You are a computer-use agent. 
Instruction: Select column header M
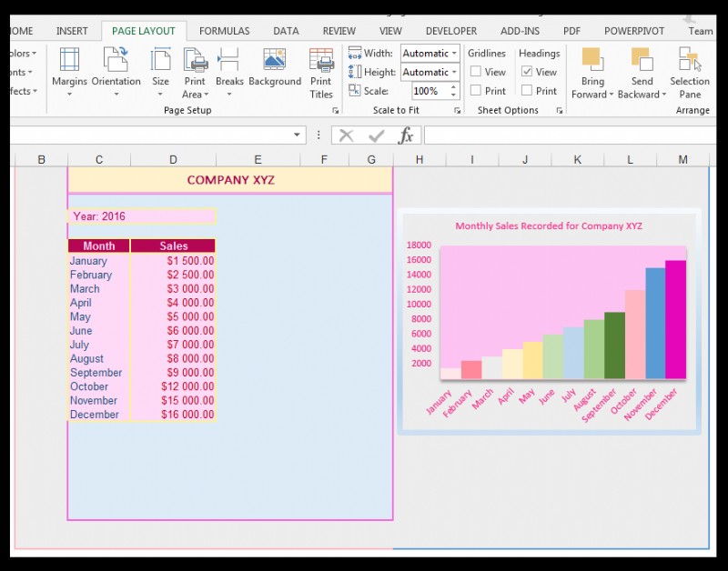tap(682, 158)
